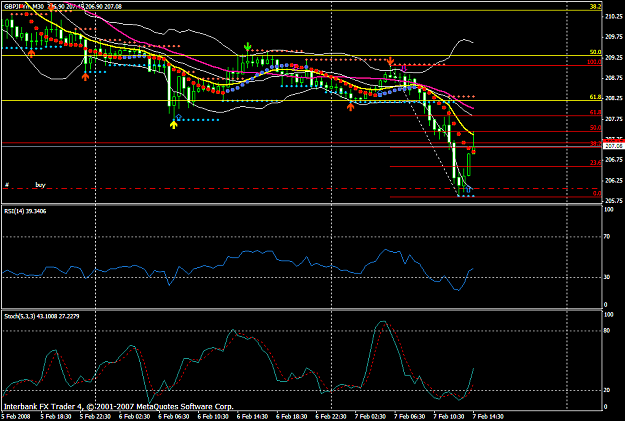
Task: Select the orange up arrow touching the yellow 61.8 line
Action: [x=350, y=106]
